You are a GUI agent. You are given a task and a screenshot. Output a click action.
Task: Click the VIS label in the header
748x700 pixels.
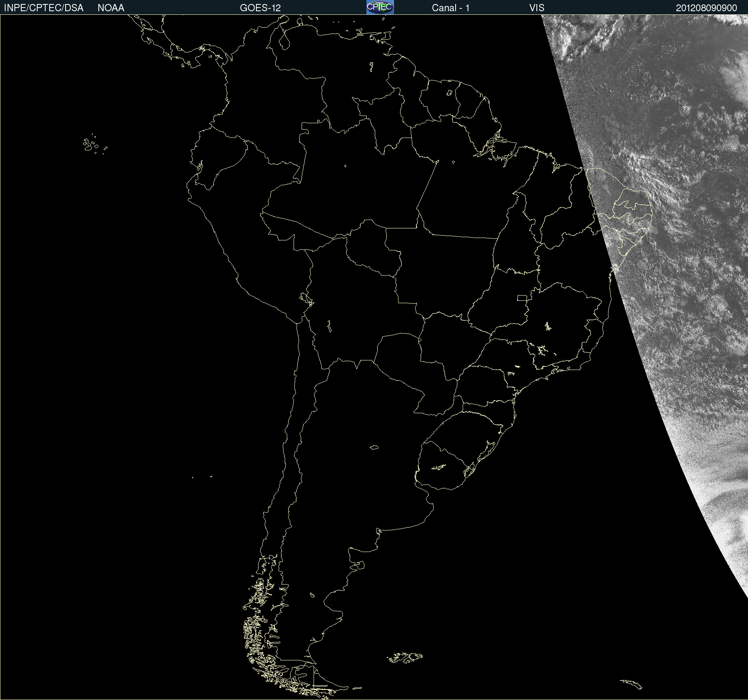[x=537, y=8]
